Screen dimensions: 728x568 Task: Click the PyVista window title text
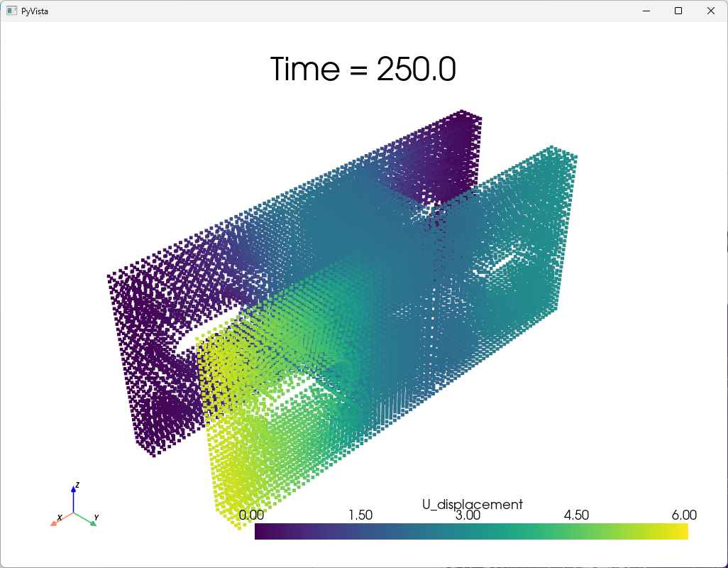[35, 11]
